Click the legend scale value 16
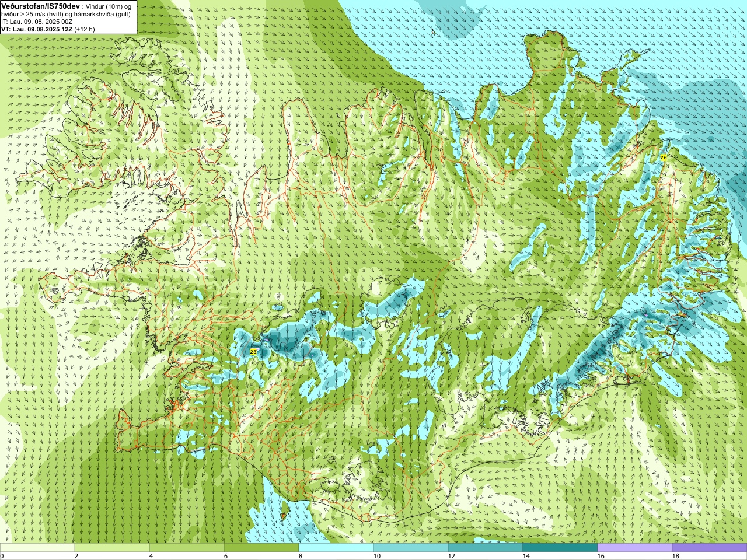The image size is (747, 560). pyautogui.click(x=601, y=556)
